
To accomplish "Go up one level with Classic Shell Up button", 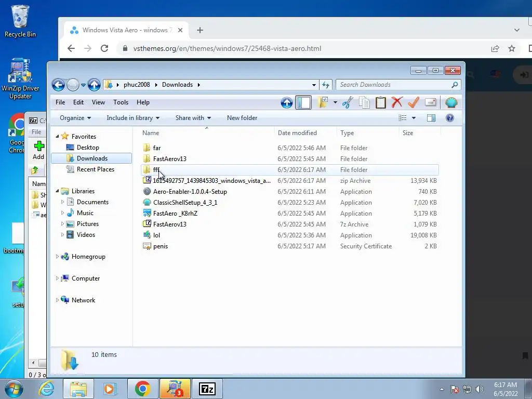I will (x=287, y=102).
